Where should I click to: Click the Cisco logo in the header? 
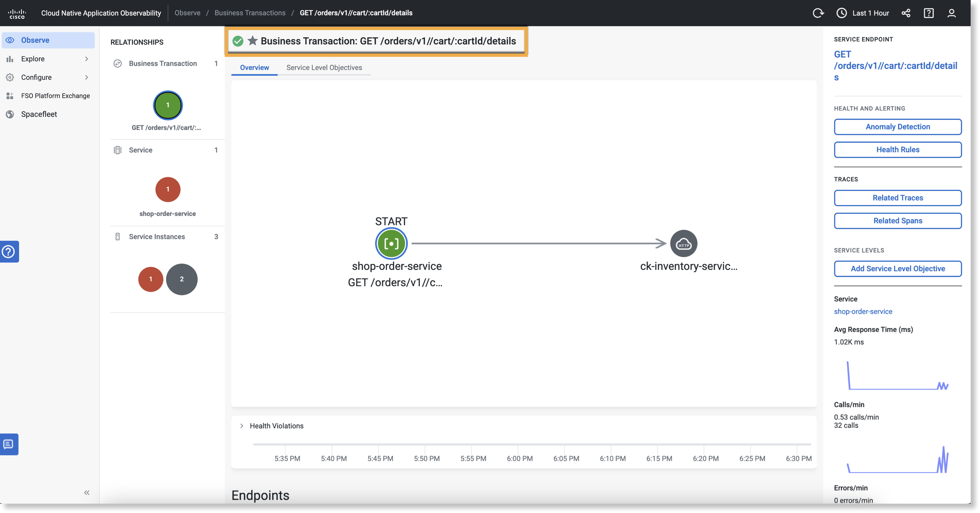tap(17, 13)
